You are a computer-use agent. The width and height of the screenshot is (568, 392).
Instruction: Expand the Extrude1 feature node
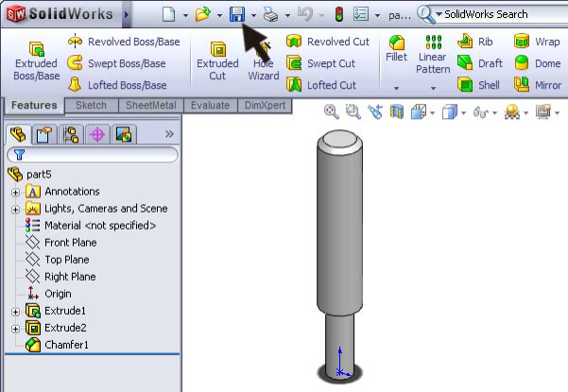[15, 311]
